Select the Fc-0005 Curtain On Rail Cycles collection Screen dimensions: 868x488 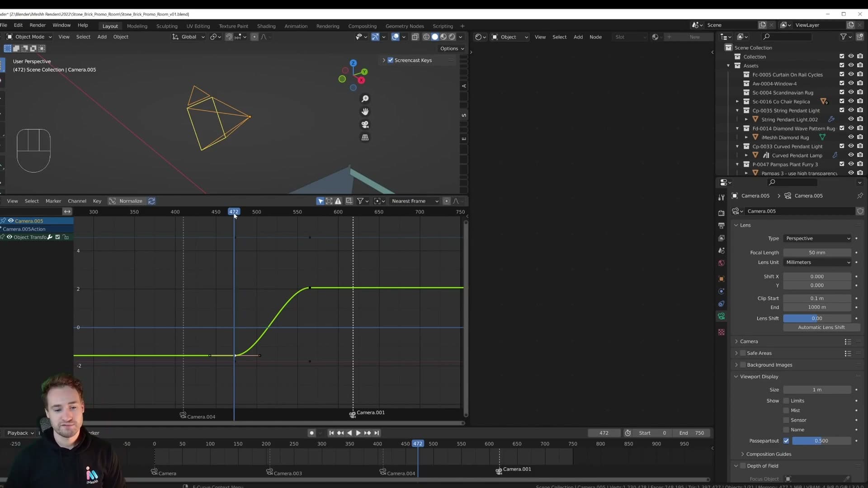coord(787,75)
